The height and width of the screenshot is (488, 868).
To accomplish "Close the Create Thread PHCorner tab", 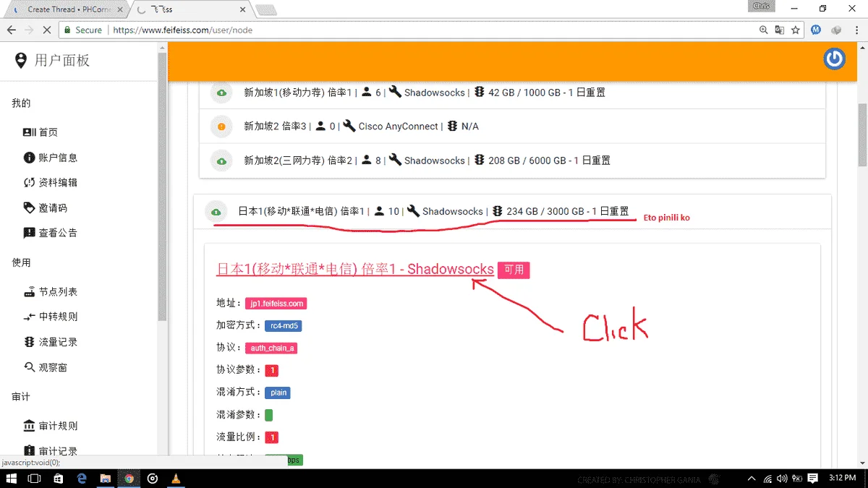I will [x=120, y=10].
